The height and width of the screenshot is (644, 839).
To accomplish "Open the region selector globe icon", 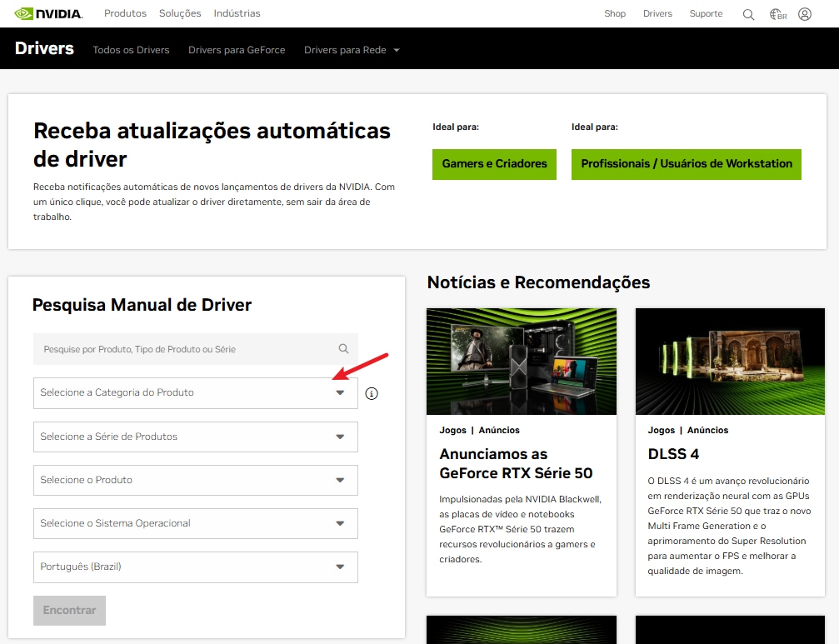I will pyautogui.click(x=777, y=14).
